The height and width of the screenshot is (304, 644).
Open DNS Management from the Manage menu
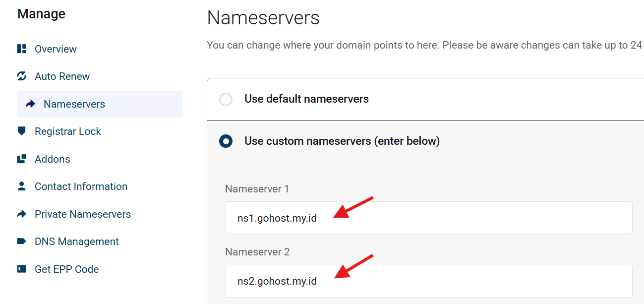coord(76,242)
